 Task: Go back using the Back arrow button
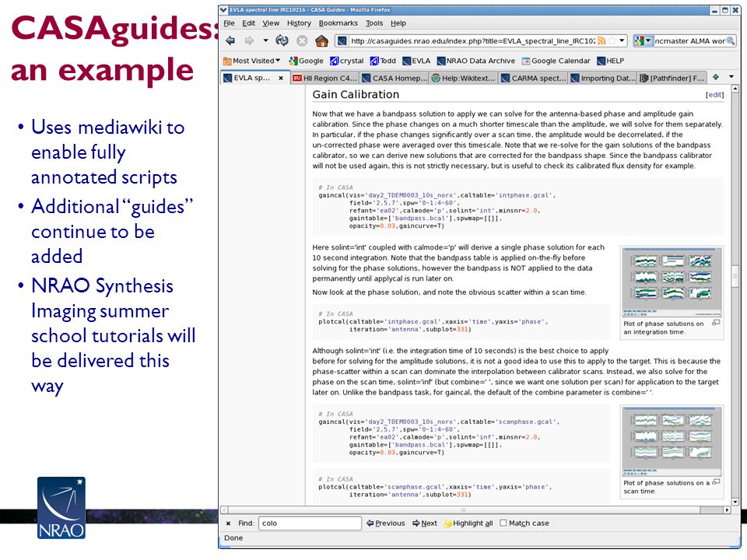(x=230, y=41)
